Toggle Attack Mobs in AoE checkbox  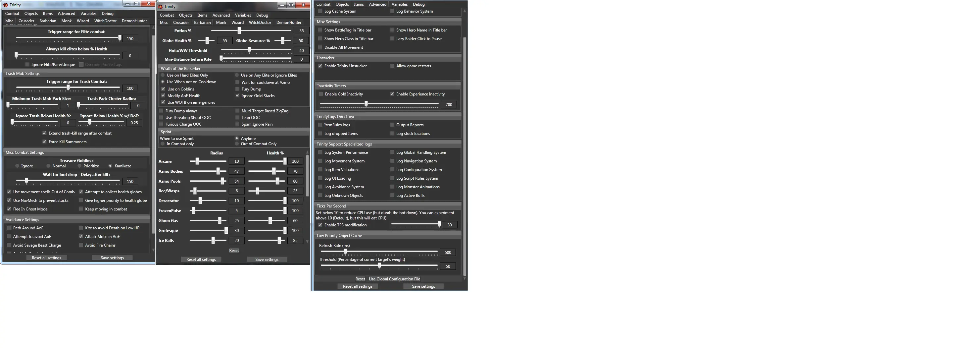coord(81,236)
